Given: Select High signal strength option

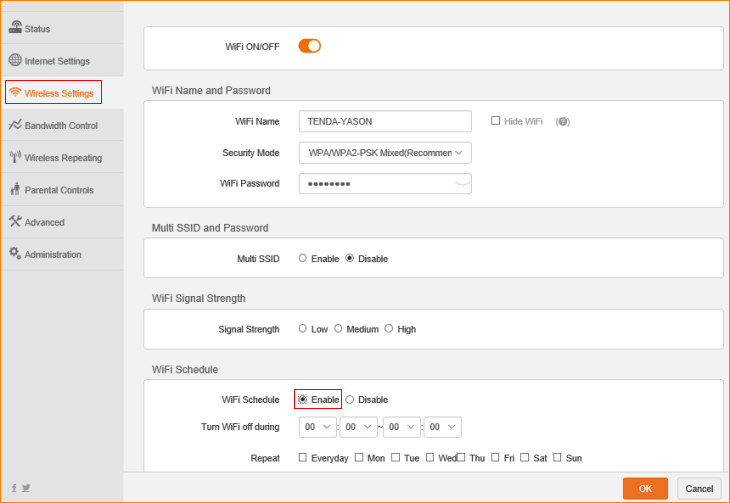Looking at the screenshot, I should point(389,328).
